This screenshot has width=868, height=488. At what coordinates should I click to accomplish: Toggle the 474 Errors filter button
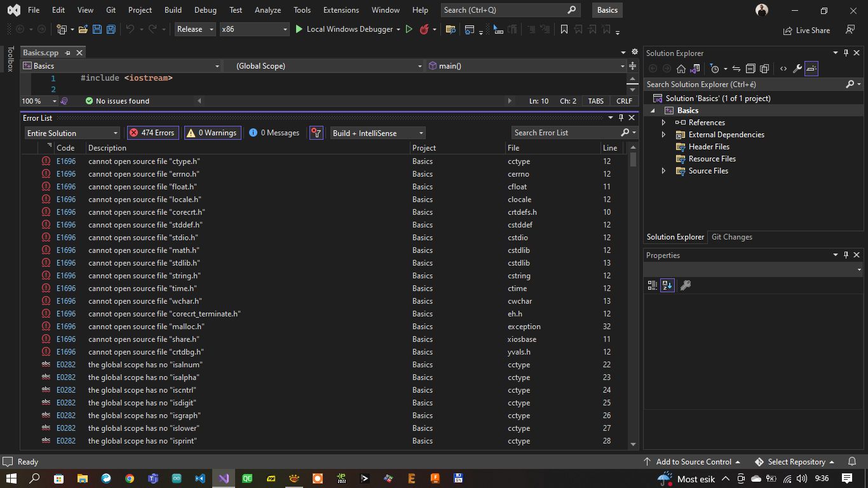(153, 133)
